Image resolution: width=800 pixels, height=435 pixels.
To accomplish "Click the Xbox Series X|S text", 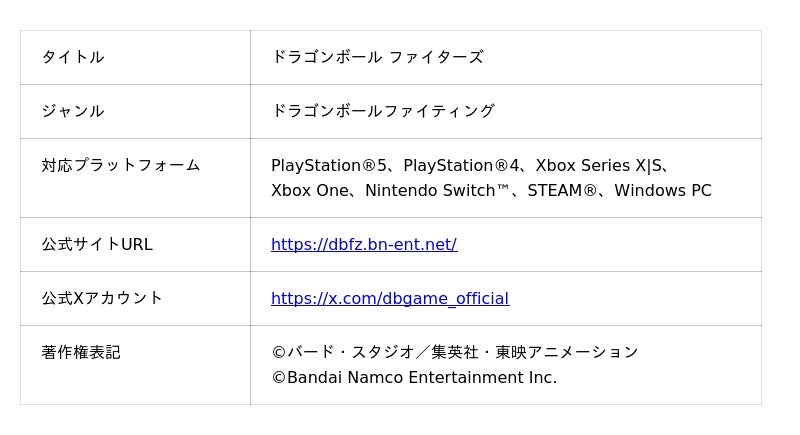I will tap(599, 165).
